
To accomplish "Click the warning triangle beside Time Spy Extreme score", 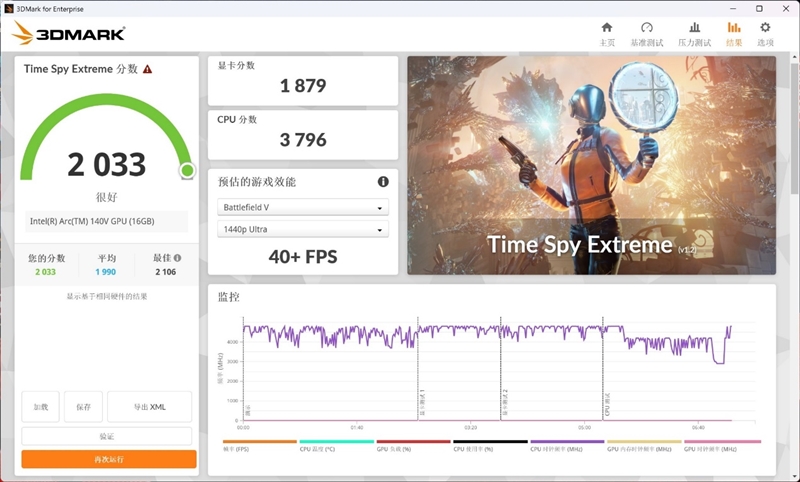I will [148, 69].
